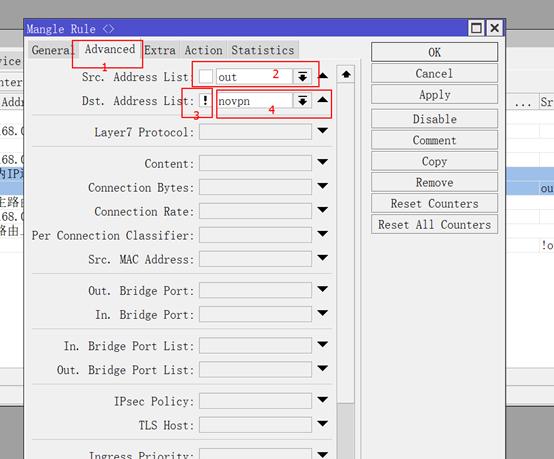Collapse the Dst. Address List field
Screen dimensions: 554x459
click(x=323, y=100)
